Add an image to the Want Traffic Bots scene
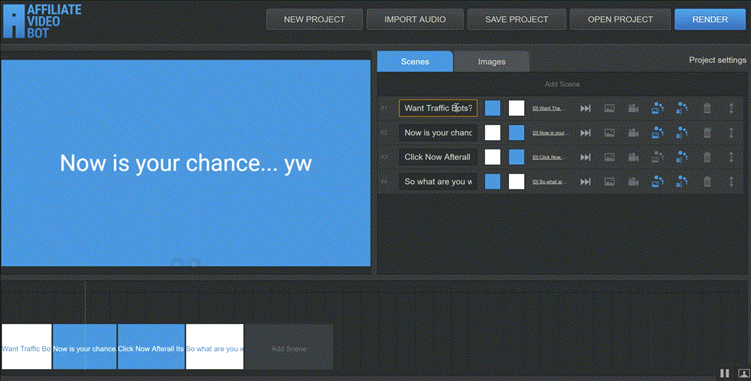The image size is (751, 381). pyautogui.click(x=609, y=108)
